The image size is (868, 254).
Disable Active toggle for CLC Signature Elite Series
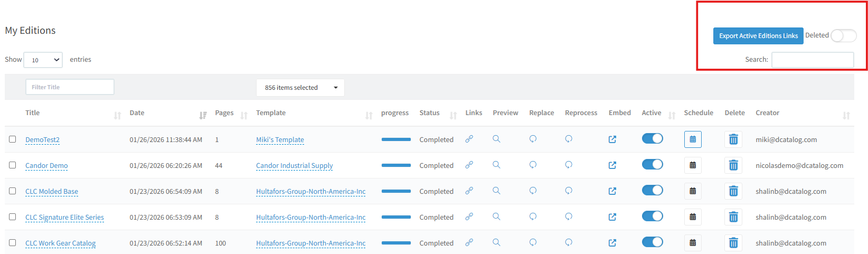point(652,217)
